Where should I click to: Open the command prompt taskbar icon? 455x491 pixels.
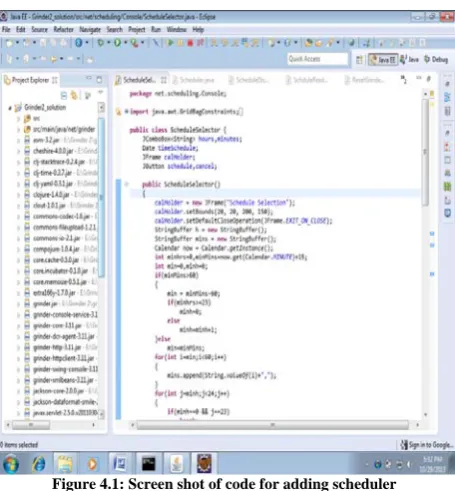[x=149, y=464]
